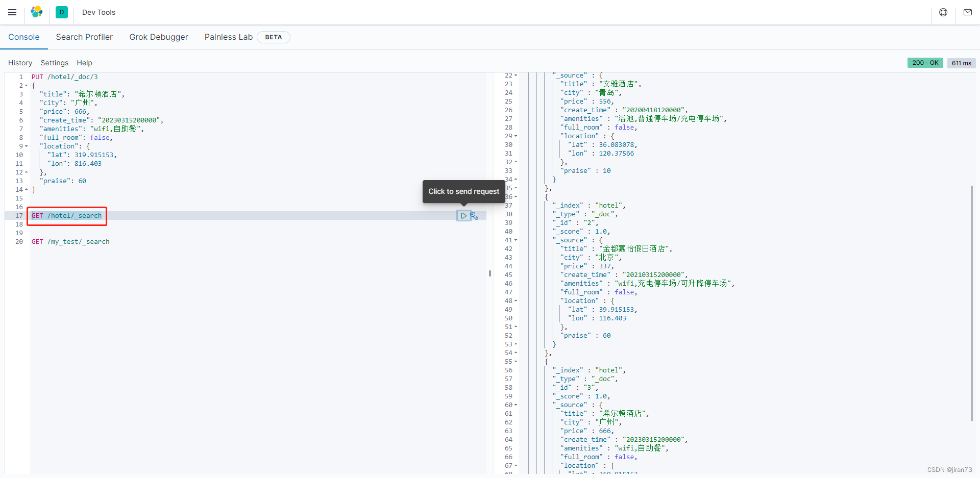Collapse the location block at line 29
The height and width of the screenshot is (478, 980).
514,136
